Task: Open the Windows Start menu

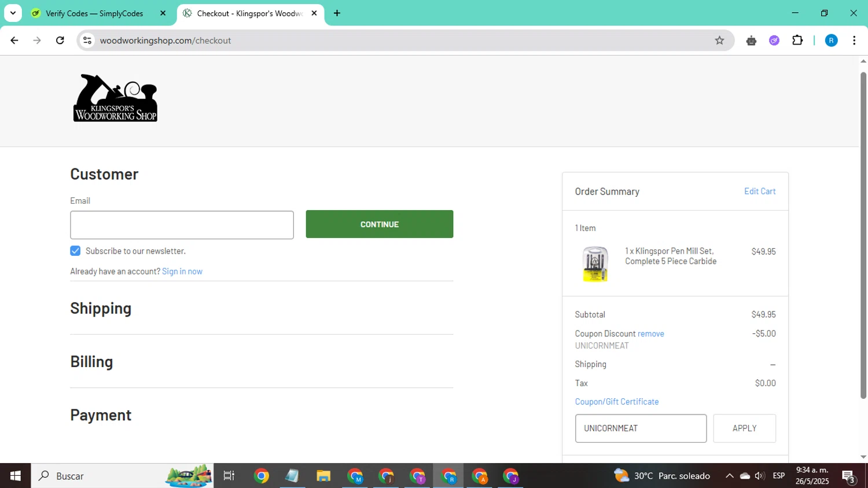Action: 16,476
